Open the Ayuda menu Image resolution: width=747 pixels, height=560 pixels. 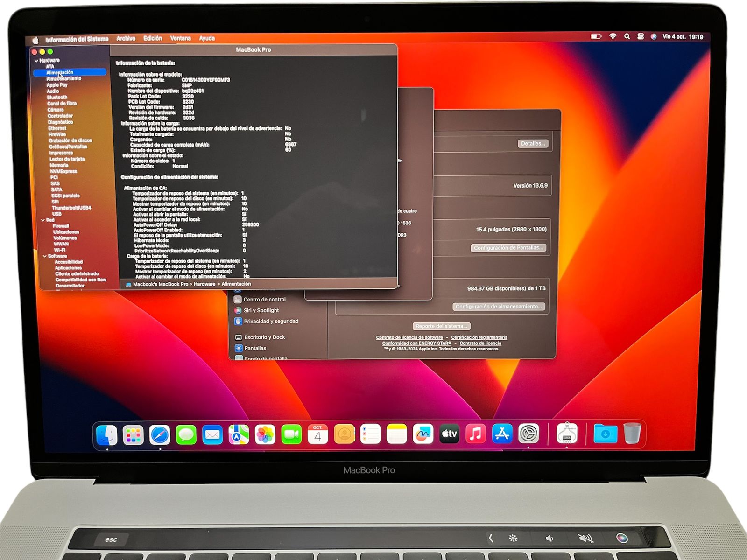coord(207,38)
